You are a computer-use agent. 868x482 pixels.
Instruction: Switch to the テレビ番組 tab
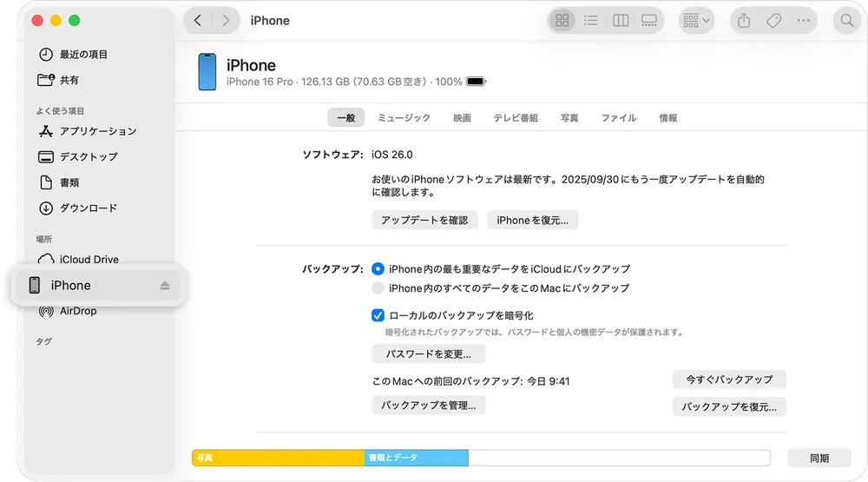point(516,117)
